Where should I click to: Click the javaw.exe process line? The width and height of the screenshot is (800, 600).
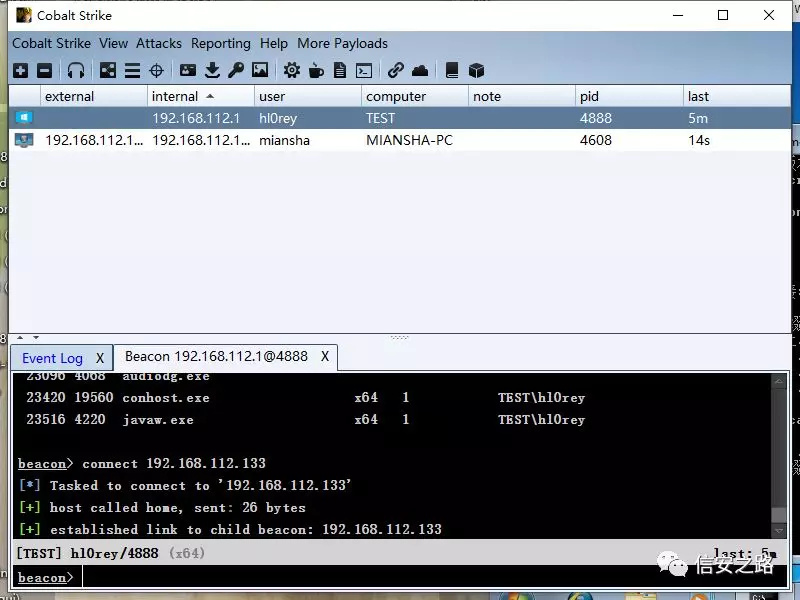point(306,419)
